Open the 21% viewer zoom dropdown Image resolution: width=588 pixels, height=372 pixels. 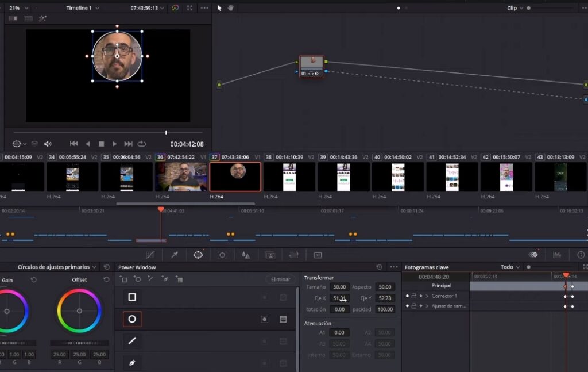click(19, 8)
